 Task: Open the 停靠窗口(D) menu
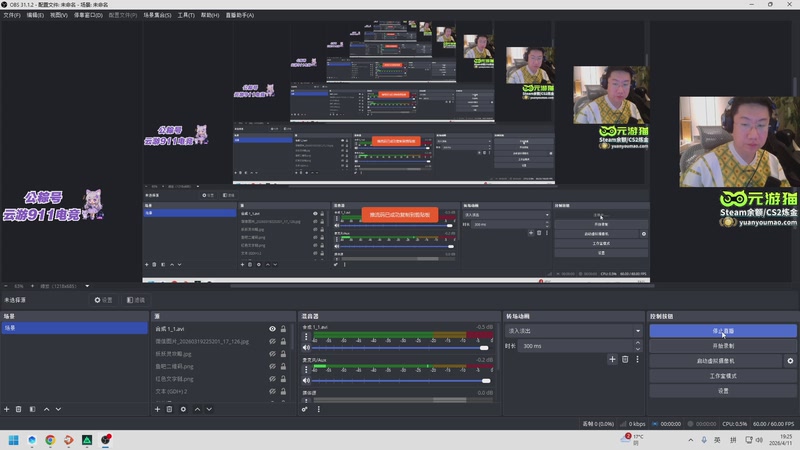tap(88, 15)
